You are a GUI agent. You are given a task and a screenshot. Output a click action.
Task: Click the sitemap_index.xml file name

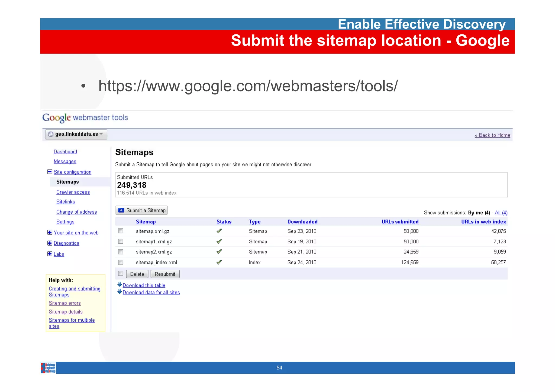pos(156,263)
